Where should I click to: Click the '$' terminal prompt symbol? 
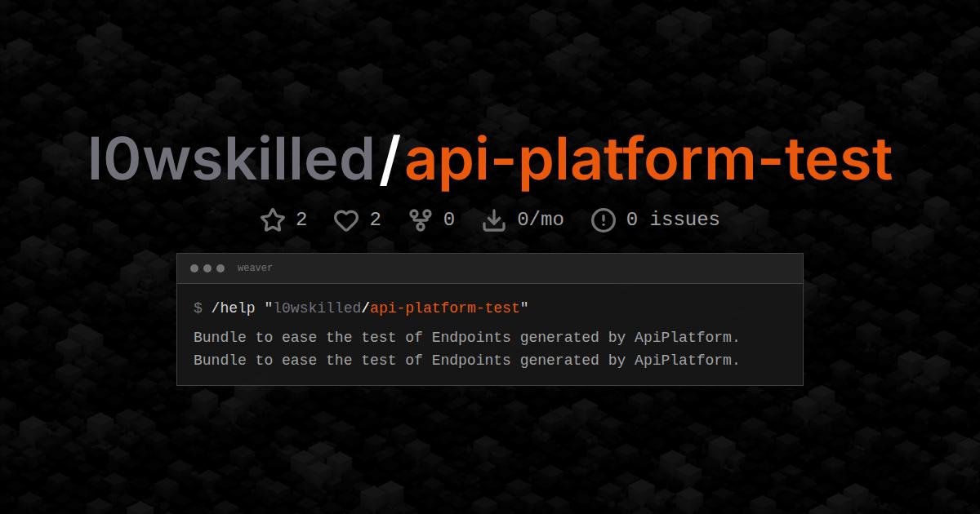pos(198,308)
